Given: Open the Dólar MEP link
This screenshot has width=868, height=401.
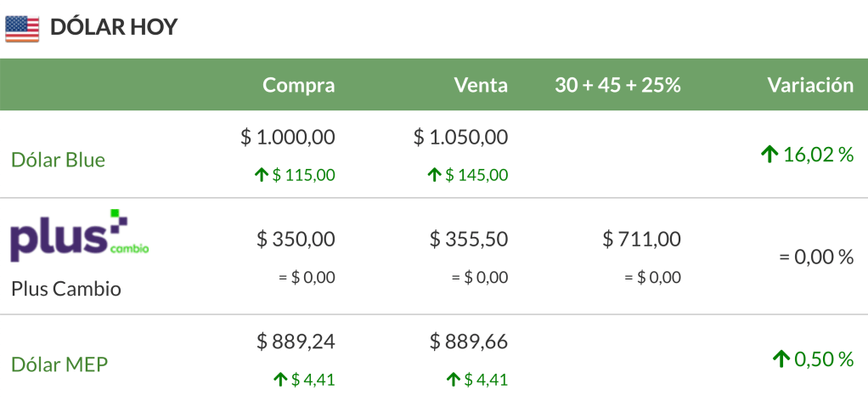Looking at the screenshot, I should [x=59, y=364].
